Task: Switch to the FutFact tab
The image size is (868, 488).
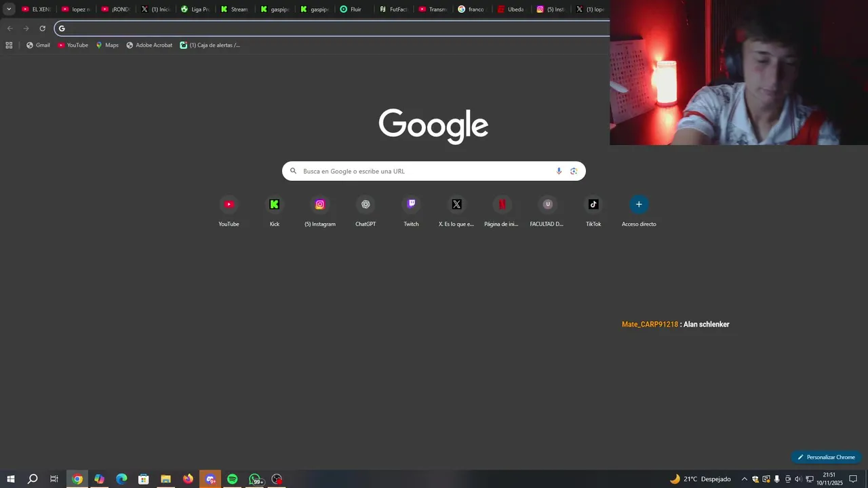Action: [x=393, y=9]
